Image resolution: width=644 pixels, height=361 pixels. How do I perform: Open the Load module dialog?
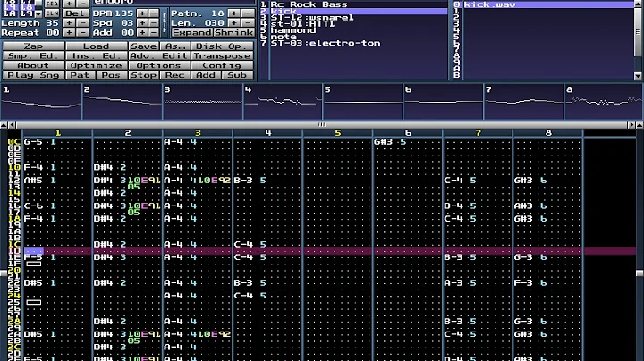(x=97, y=46)
